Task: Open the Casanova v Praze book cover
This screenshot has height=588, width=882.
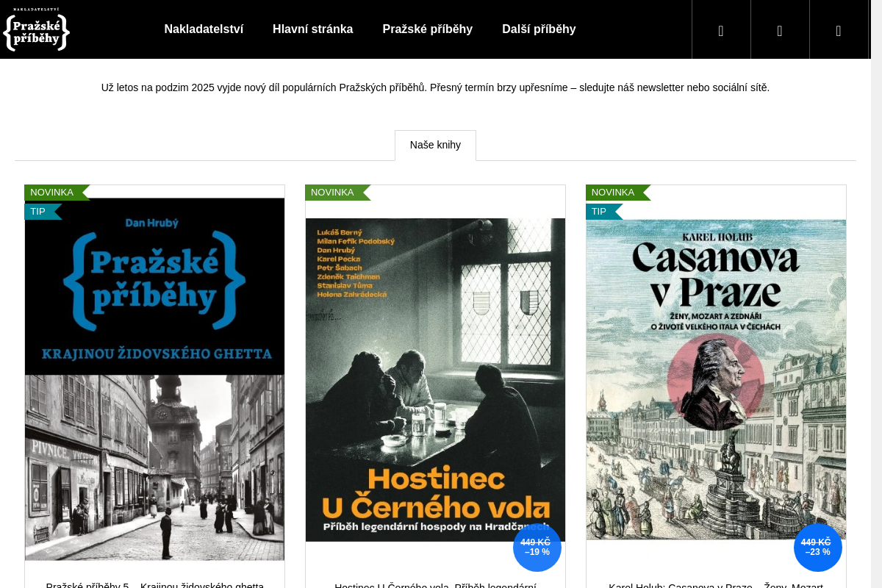Action: point(716,380)
